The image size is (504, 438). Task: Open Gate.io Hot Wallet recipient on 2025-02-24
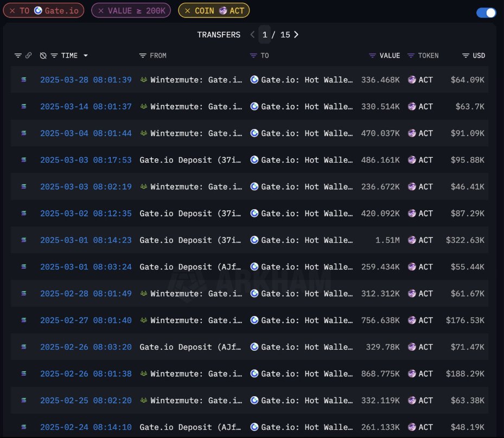307,427
